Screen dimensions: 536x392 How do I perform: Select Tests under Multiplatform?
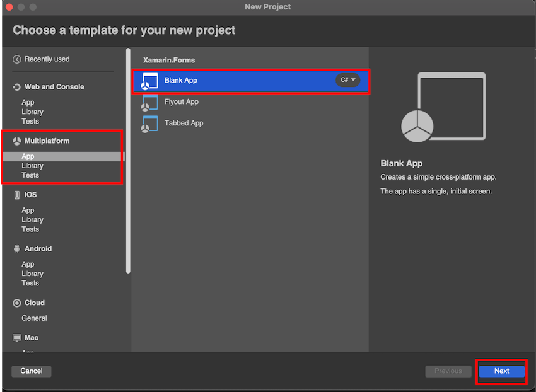coord(30,175)
